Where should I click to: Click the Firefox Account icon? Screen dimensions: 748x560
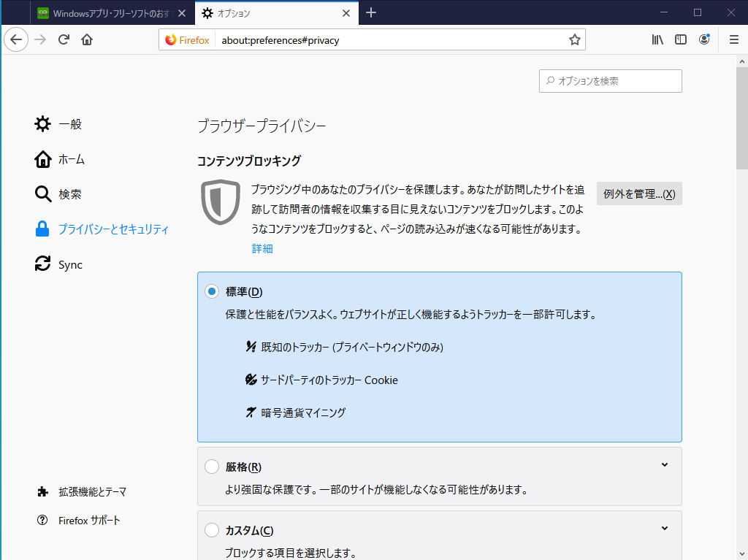703,39
